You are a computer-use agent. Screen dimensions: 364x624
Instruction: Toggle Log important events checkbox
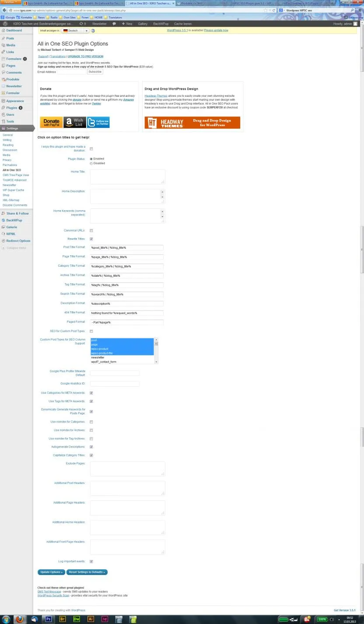coord(91,561)
